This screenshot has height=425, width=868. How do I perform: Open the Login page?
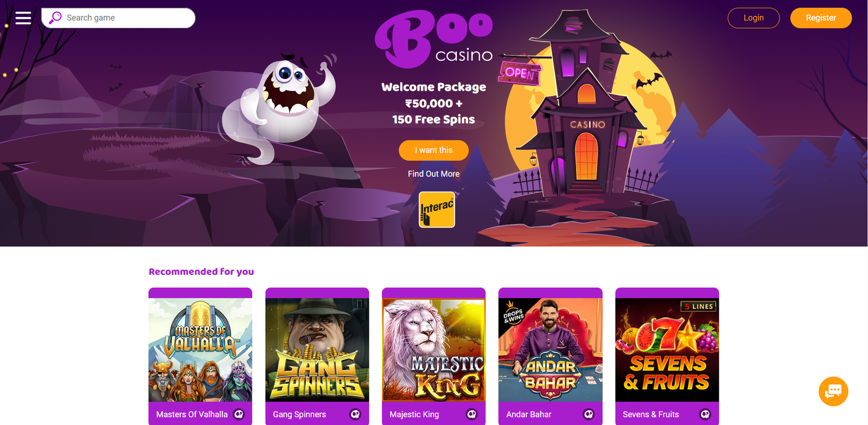tap(754, 18)
